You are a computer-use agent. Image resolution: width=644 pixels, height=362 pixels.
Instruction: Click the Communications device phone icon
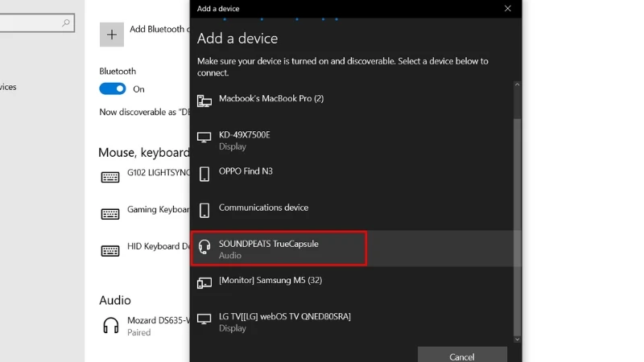point(204,210)
